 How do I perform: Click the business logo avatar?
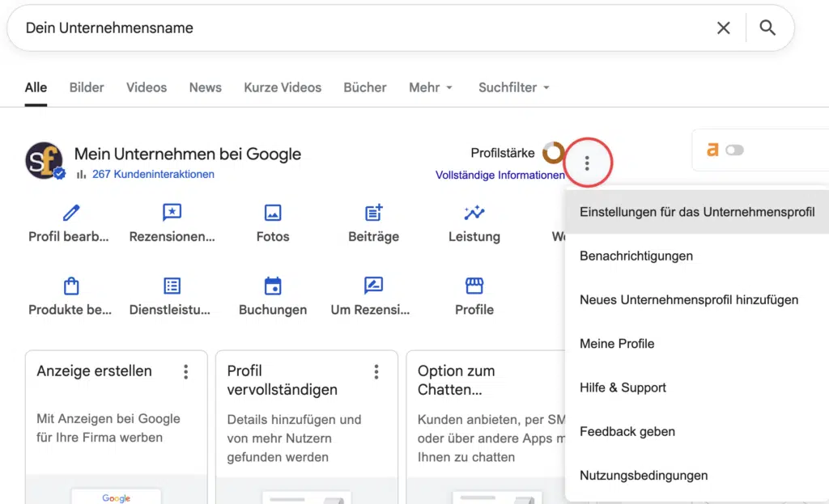pyautogui.click(x=44, y=161)
